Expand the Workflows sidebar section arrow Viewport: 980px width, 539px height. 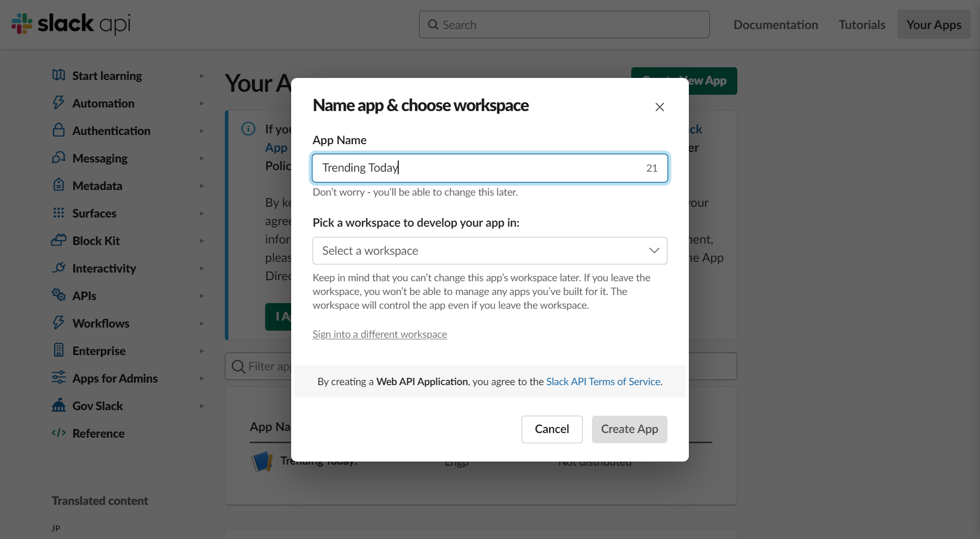click(x=202, y=324)
